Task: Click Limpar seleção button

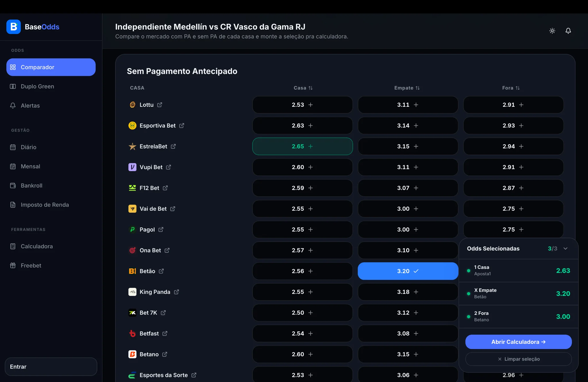Action: 518,359
